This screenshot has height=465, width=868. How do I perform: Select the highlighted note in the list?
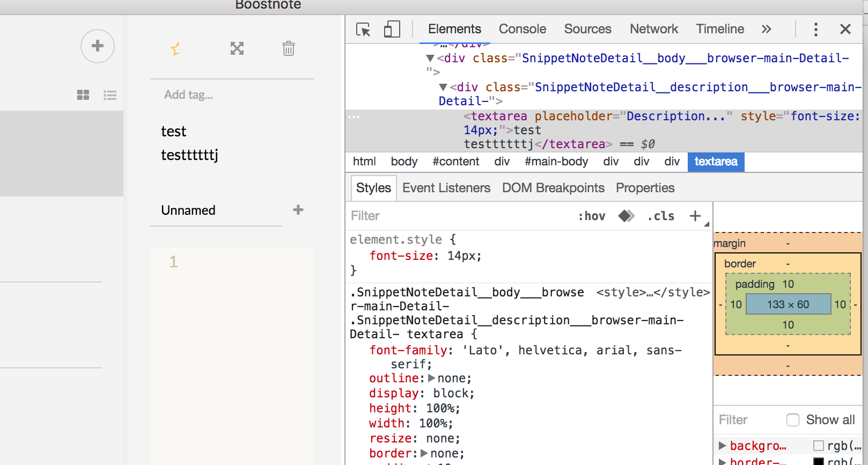click(x=62, y=154)
